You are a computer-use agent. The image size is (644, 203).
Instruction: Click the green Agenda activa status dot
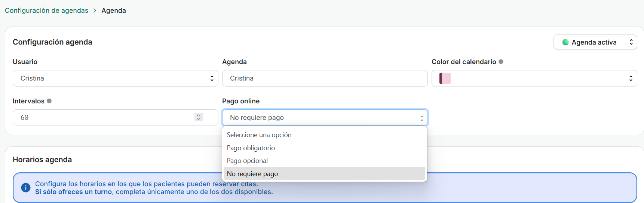click(565, 42)
